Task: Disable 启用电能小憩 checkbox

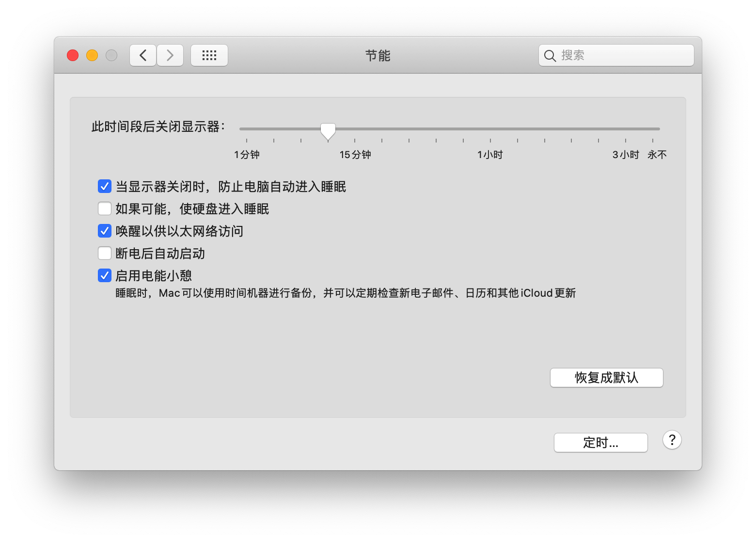Action: click(105, 275)
